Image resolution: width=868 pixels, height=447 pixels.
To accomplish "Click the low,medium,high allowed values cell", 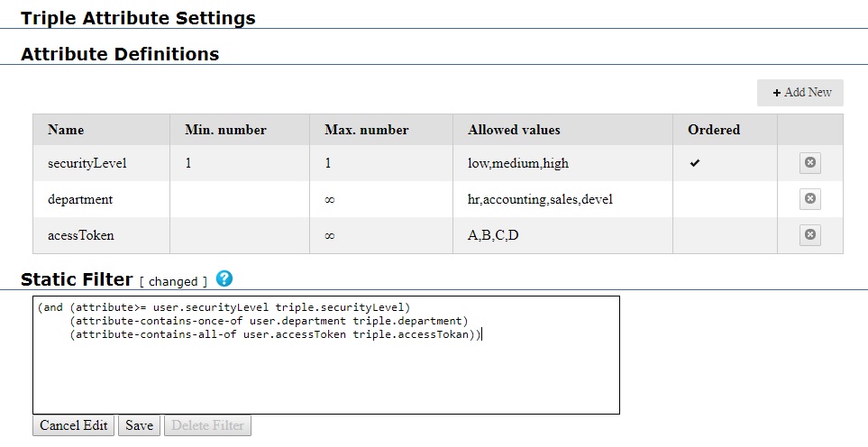I will pos(518,163).
